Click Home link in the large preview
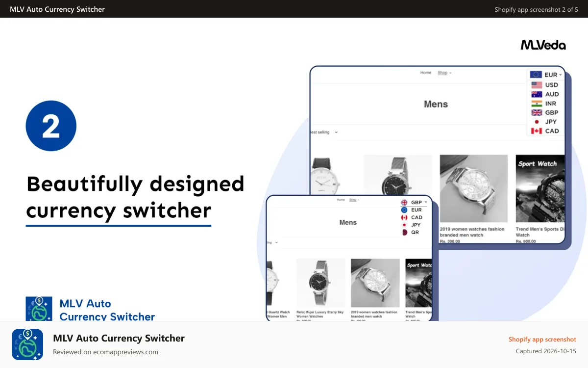The width and height of the screenshot is (588, 368). (426, 73)
